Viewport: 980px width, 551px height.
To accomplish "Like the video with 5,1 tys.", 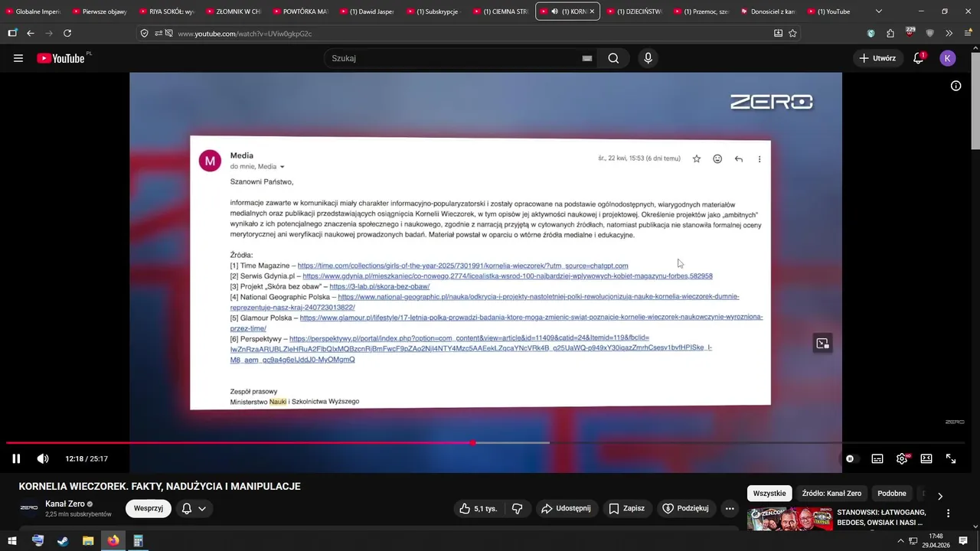I will [x=478, y=508].
